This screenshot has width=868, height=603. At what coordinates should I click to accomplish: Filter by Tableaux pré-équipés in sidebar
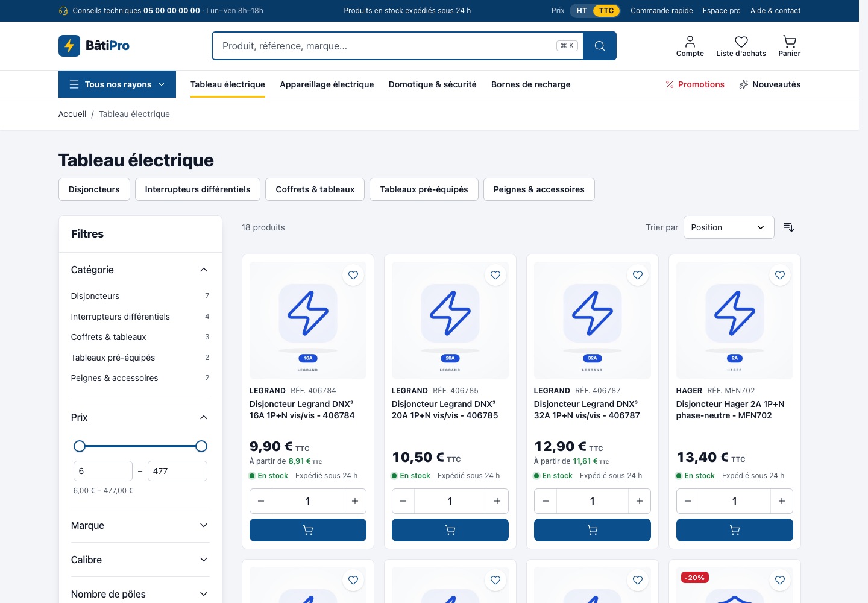pos(140,358)
